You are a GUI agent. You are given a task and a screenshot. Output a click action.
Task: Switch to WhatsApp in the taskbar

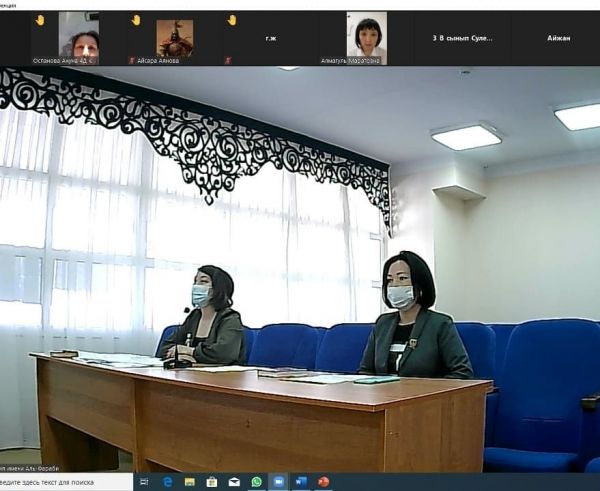pos(257,481)
